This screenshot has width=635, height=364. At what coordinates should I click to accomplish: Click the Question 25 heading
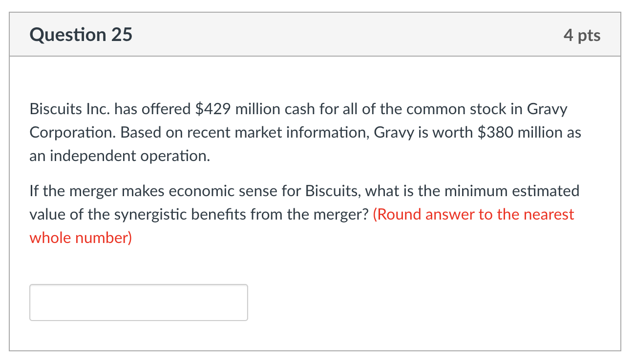pyautogui.click(x=81, y=35)
